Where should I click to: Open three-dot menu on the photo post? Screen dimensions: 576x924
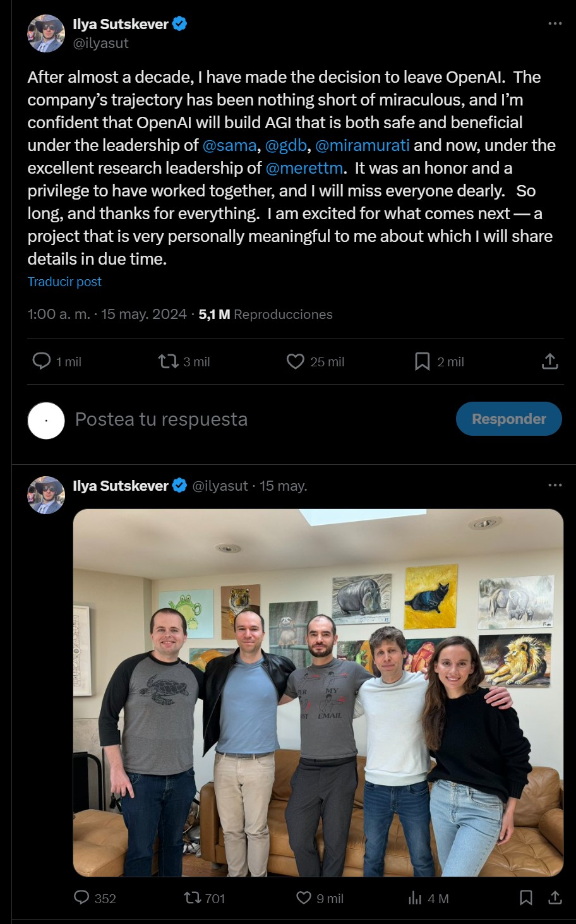(555, 486)
